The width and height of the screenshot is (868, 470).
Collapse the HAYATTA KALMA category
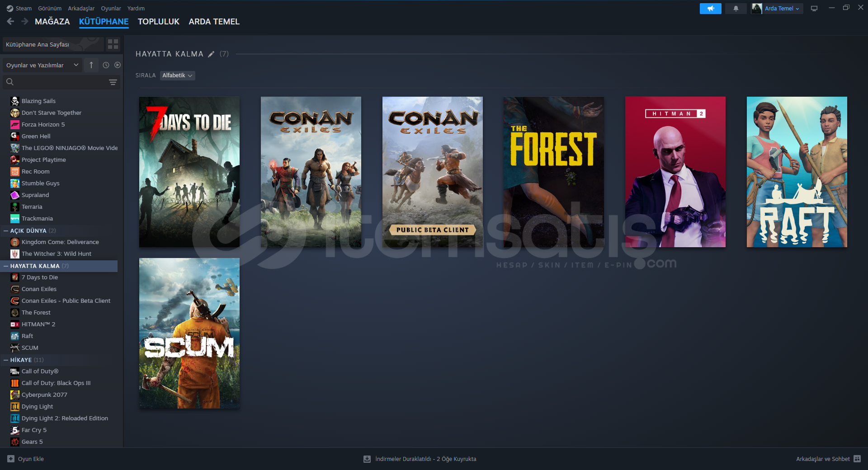[6, 266]
